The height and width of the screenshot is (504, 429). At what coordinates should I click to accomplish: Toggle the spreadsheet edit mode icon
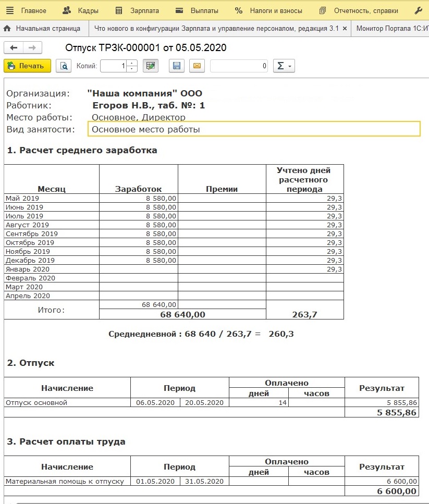pyautogui.click(x=151, y=66)
